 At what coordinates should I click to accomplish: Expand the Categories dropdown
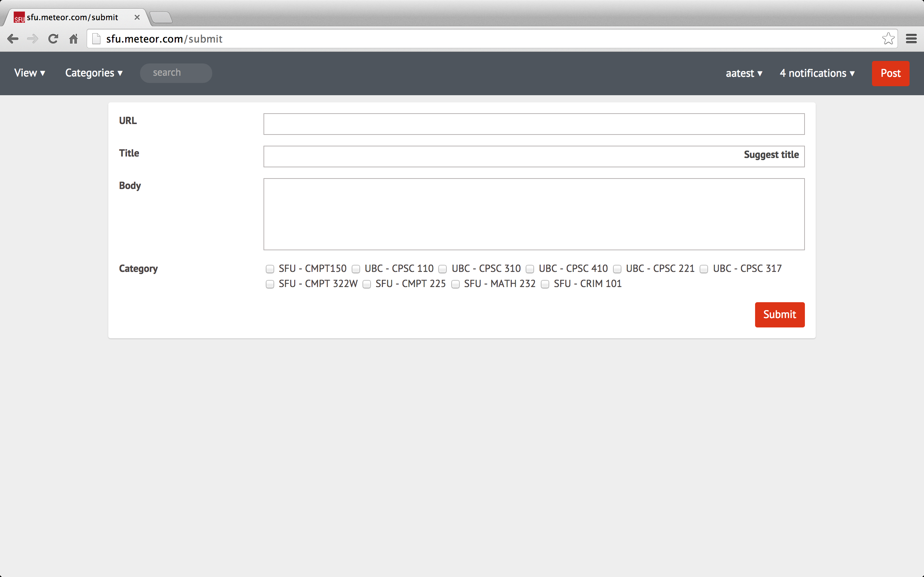(93, 73)
